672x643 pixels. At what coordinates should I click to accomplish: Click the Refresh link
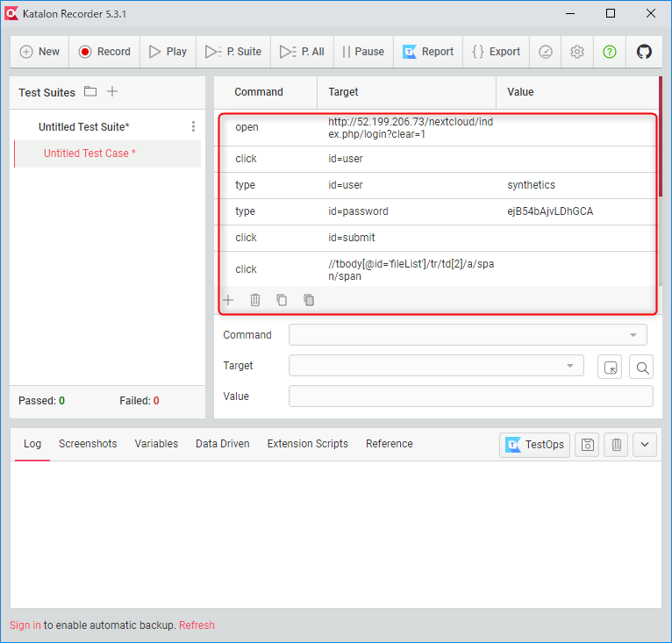(197, 625)
